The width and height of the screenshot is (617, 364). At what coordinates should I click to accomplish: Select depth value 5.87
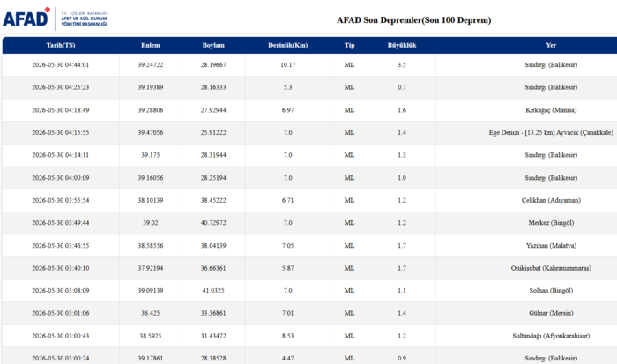tap(288, 268)
